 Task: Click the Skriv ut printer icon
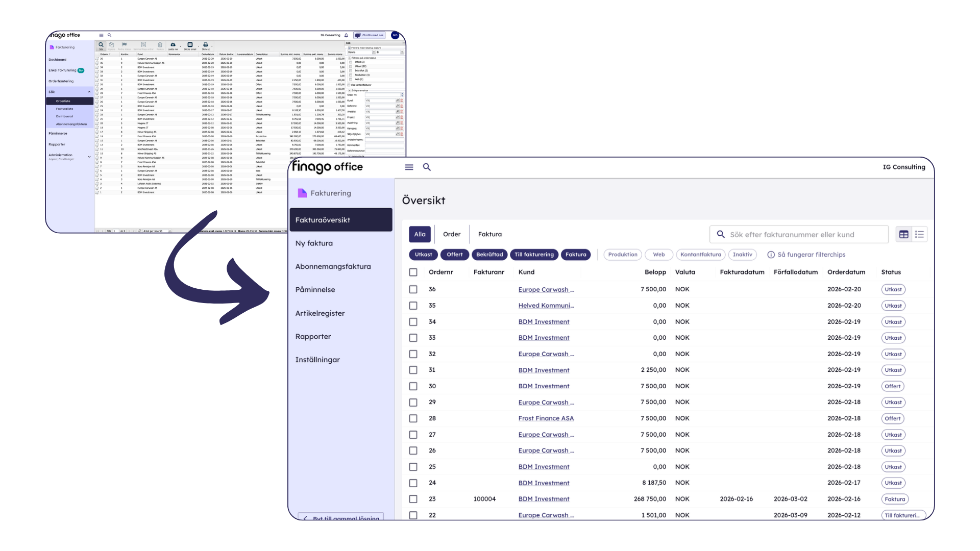coord(206,45)
